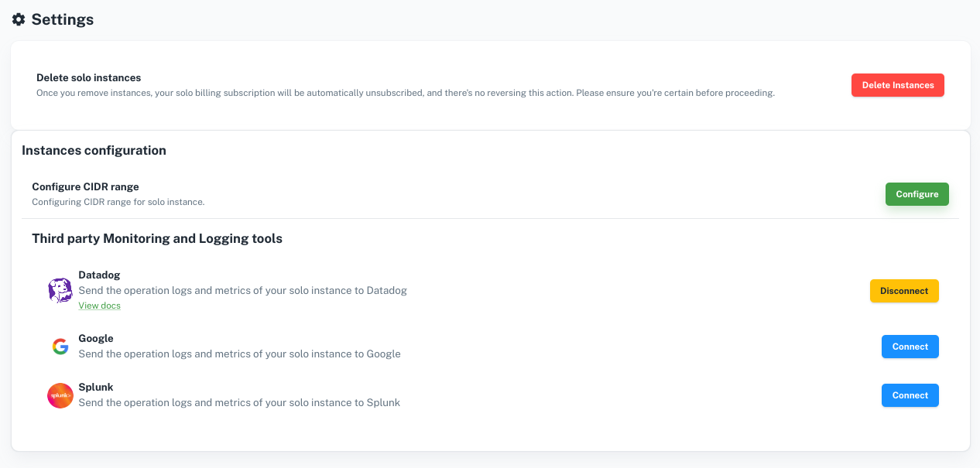Image resolution: width=980 pixels, height=468 pixels.
Task: Disconnect the Datadog integration
Action: click(904, 291)
